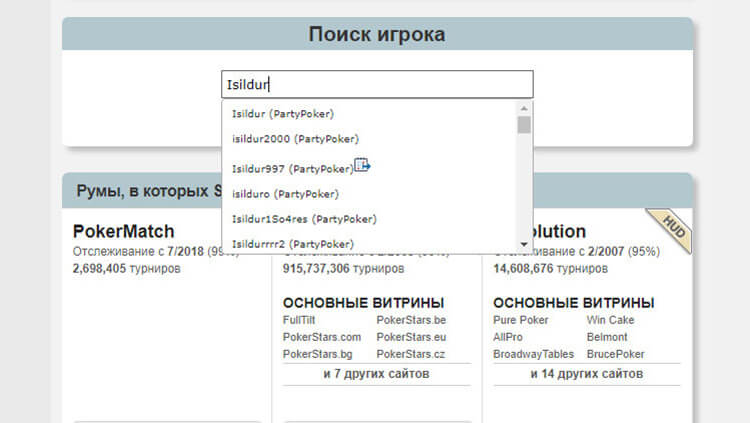Image resolution: width=750 pixels, height=423 pixels.
Task: Open the PokerMatch room heading
Action: click(x=123, y=232)
